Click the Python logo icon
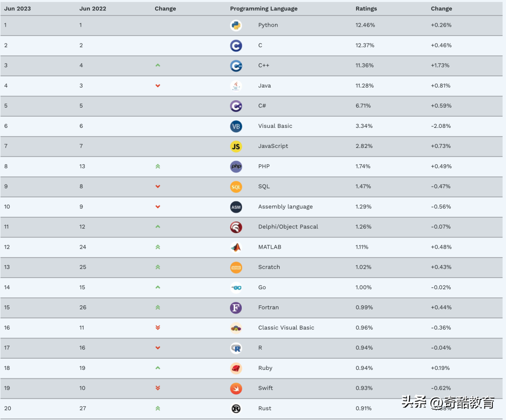Image resolution: width=506 pixels, height=420 pixels. pos(236,25)
